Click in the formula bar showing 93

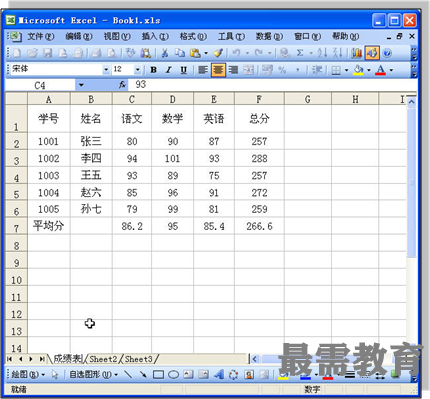click(272, 85)
